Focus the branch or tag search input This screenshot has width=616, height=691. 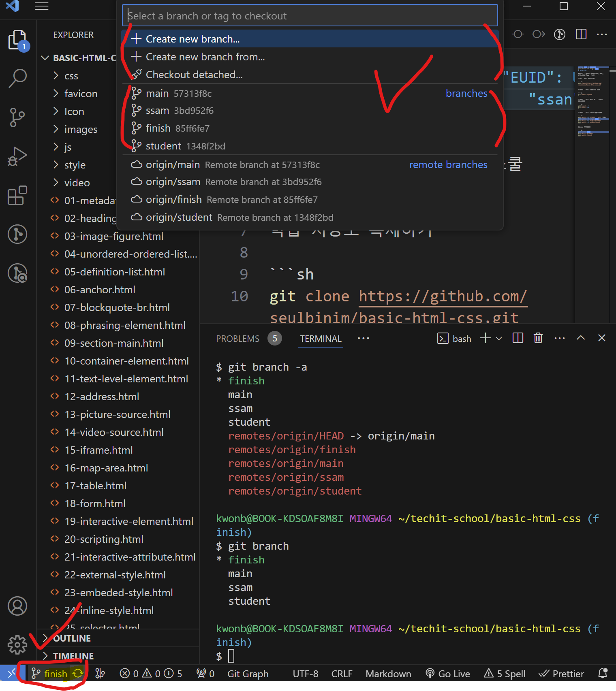[310, 16]
